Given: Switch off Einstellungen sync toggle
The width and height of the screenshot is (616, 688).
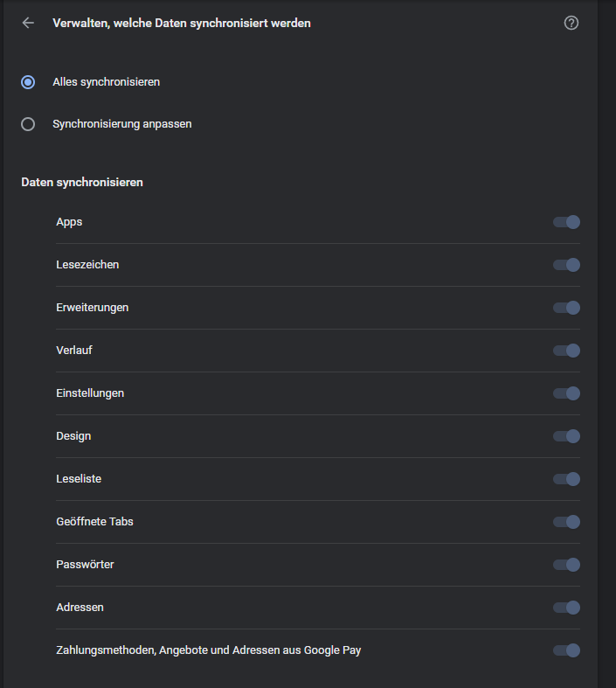Looking at the screenshot, I should [566, 393].
